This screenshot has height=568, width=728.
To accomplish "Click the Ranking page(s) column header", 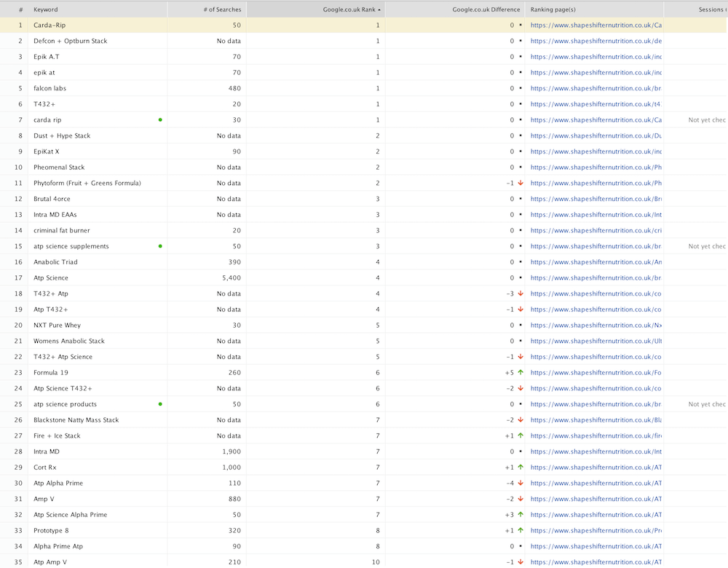I will click(x=594, y=9).
